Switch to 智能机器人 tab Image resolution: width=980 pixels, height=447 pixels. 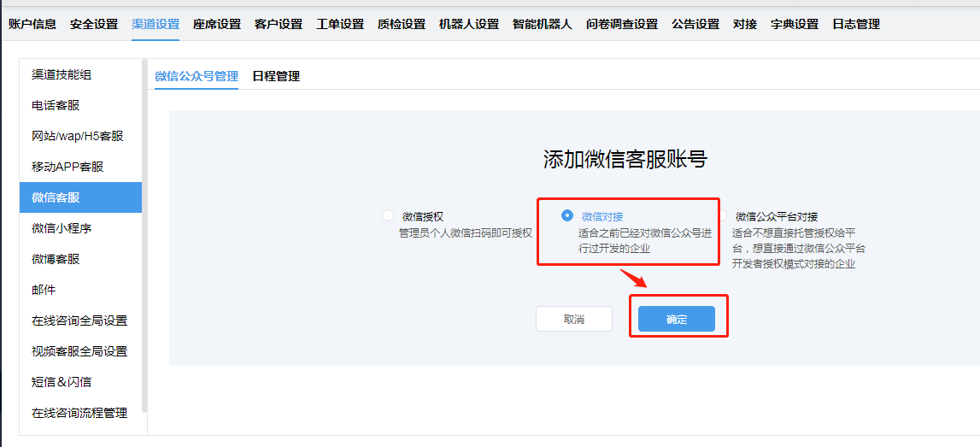click(542, 25)
